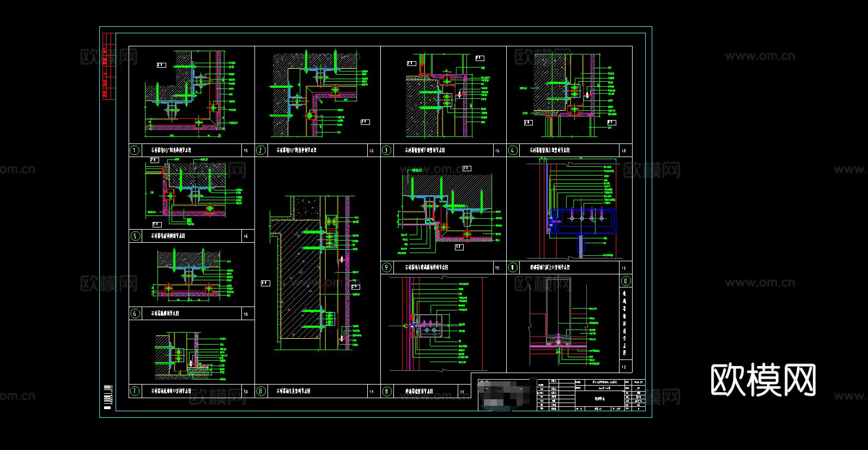Image resolution: width=868 pixels, height=450 pixels.
Task: Select detail bubble number 4
Action: click(513, 150)
